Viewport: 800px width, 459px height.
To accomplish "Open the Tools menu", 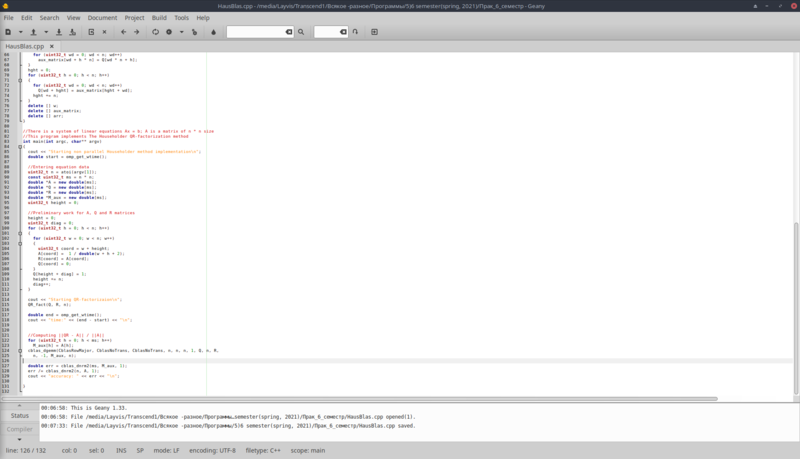I will coord(182,17).
